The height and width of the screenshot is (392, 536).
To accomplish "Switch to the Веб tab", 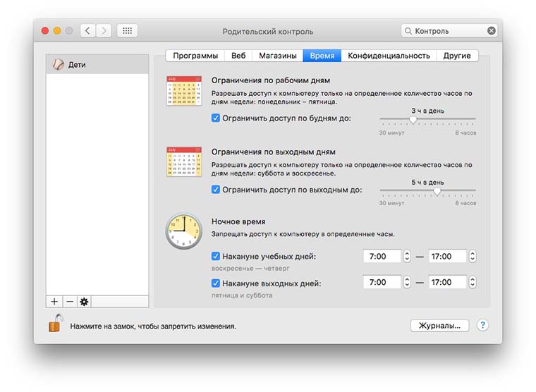I will click(238, 56).
